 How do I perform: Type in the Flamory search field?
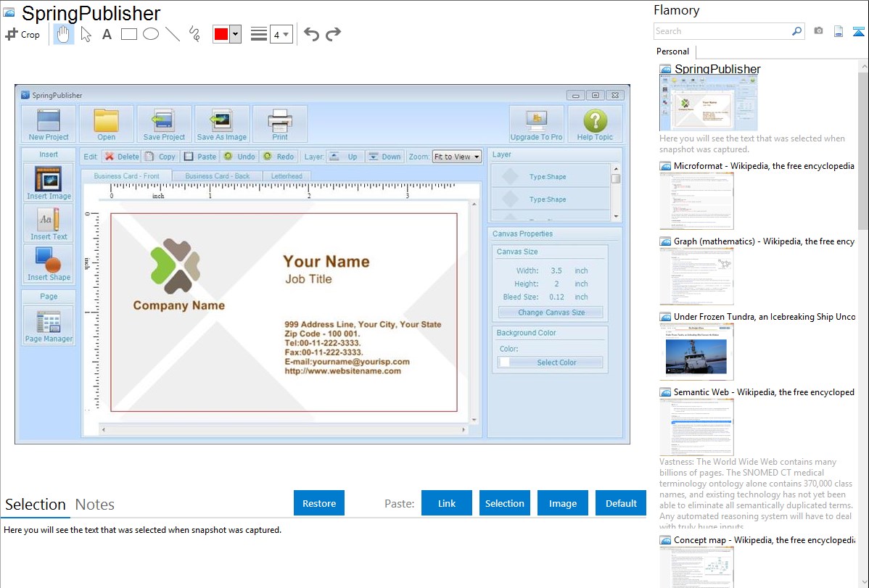722,31
